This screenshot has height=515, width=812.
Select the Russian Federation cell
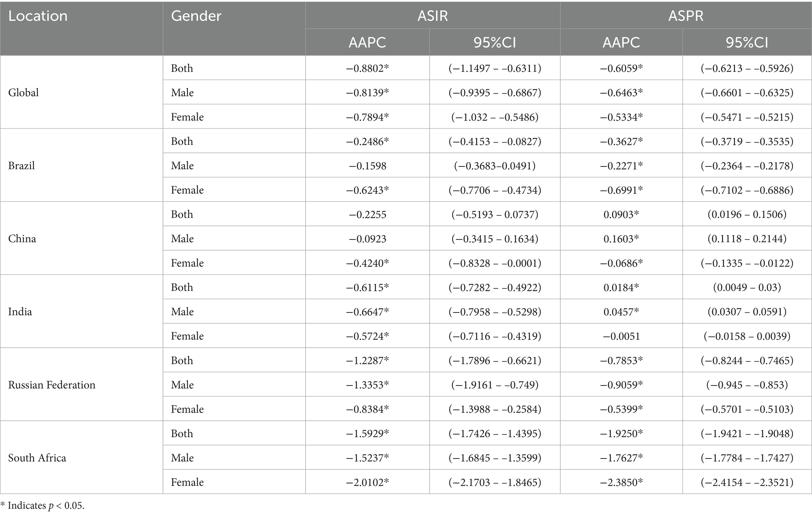[x=52, y=385]
